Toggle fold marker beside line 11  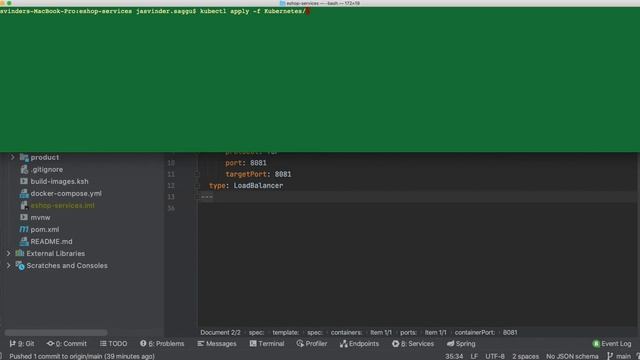(197, 174)
